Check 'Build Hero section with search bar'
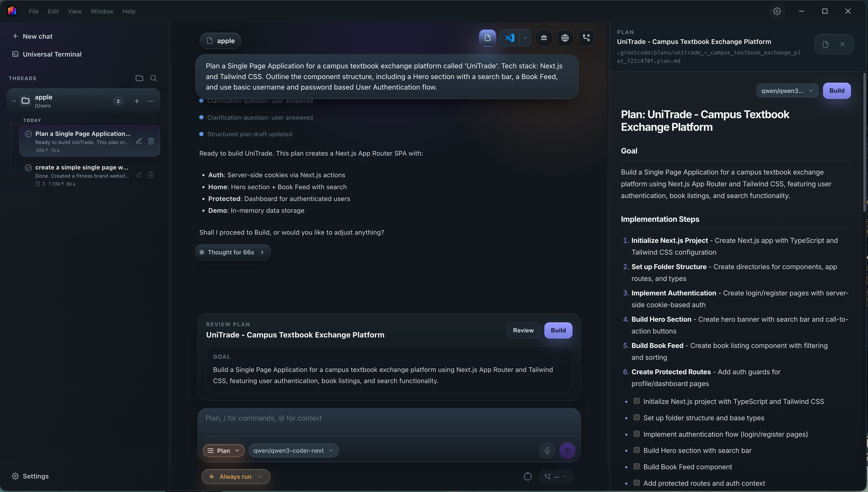This screenshot has width=868, height=492. pos(637,450)
